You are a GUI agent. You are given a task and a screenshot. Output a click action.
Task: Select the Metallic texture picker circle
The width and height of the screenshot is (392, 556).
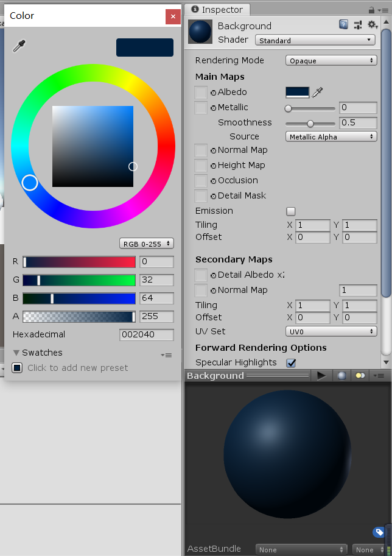coord(214,108)
